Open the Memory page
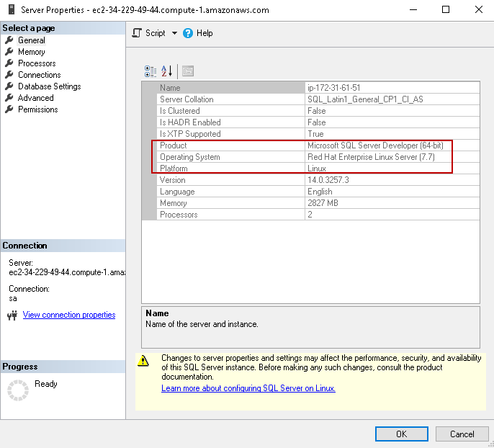The height and width of the screenshot is (448, 494). (x=31, y=52)
